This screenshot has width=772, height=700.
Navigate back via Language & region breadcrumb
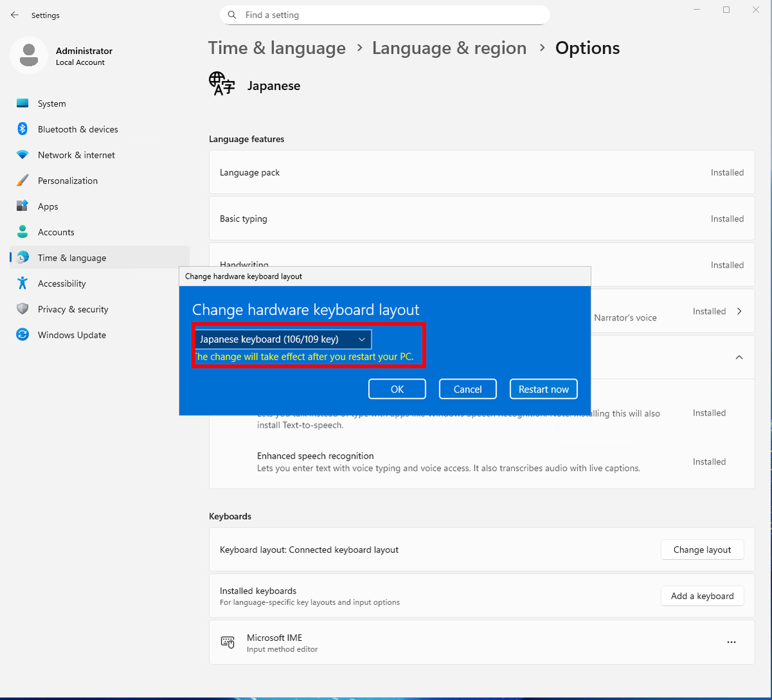pos(449,48)
